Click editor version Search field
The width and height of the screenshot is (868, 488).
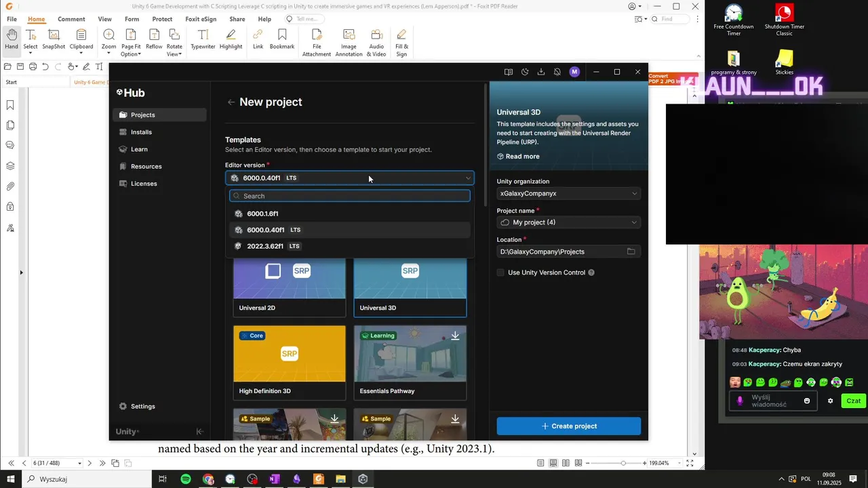[349, 196]
